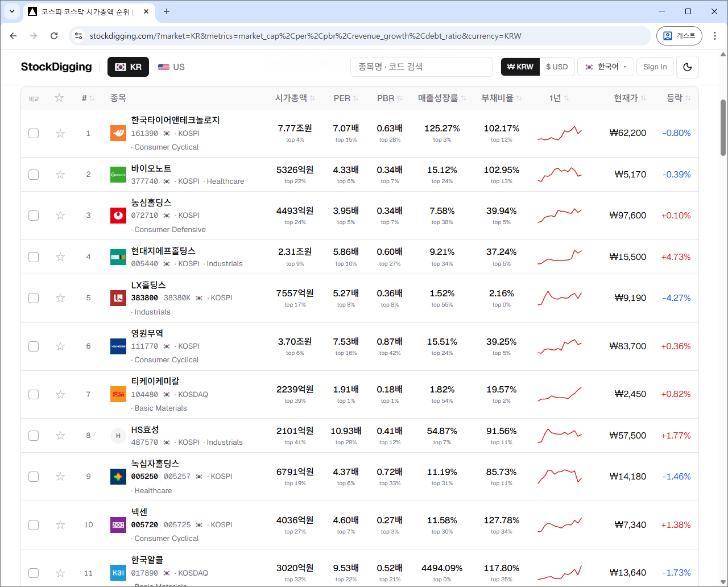Go to the StockDigging home logo

pos(56,67)
